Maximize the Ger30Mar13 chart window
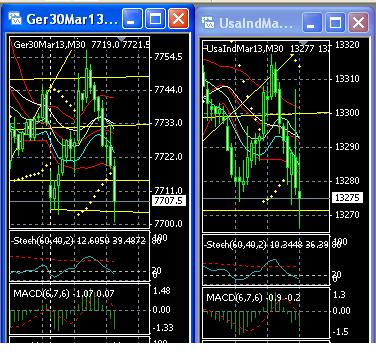Image resolution: width=376 pixels, height=361 pixels. click(x=155, y=18)
